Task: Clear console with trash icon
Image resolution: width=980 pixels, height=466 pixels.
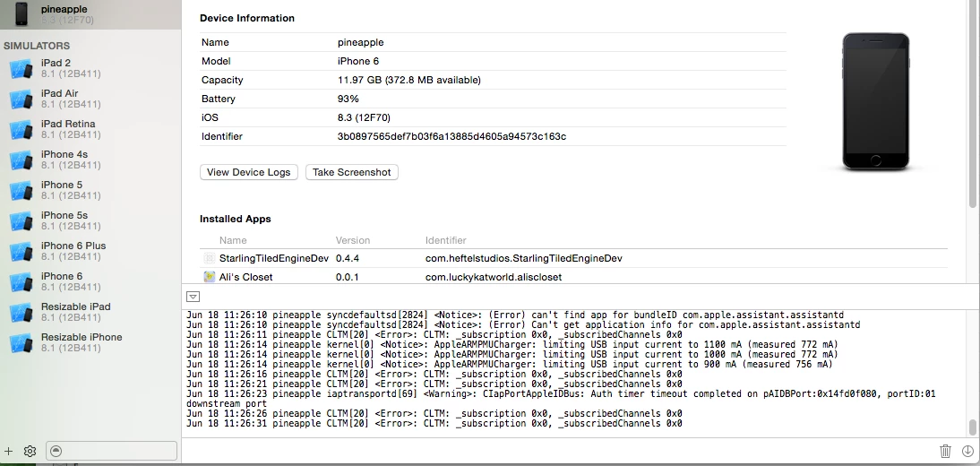Action: [x=945, y=451]
